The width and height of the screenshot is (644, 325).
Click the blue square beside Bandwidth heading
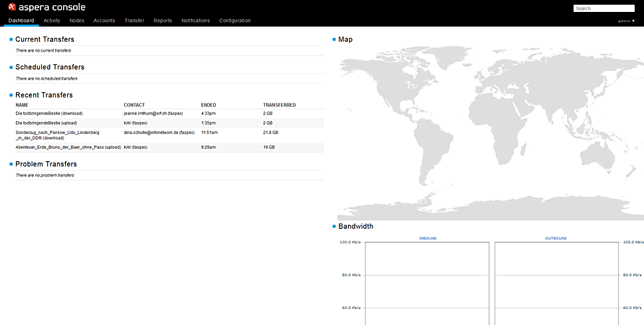click(x=334, y=227)
